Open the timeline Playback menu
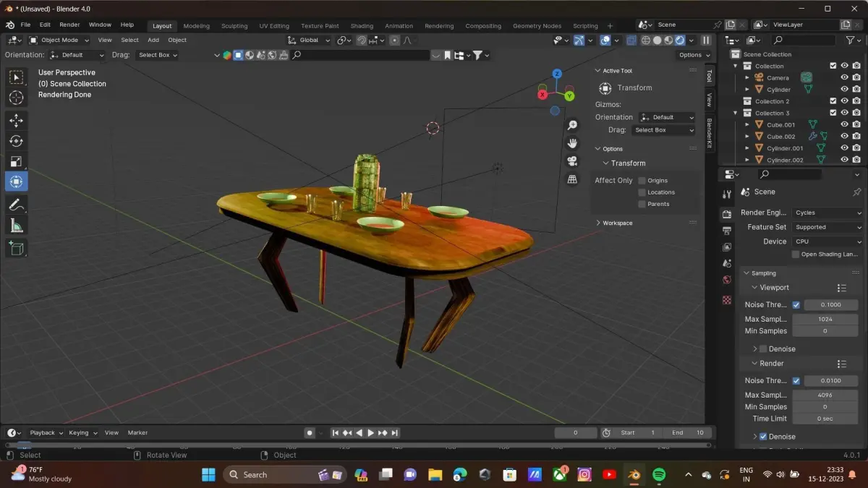This screenshot has width=868, height=488. click(x=45, y=432)
